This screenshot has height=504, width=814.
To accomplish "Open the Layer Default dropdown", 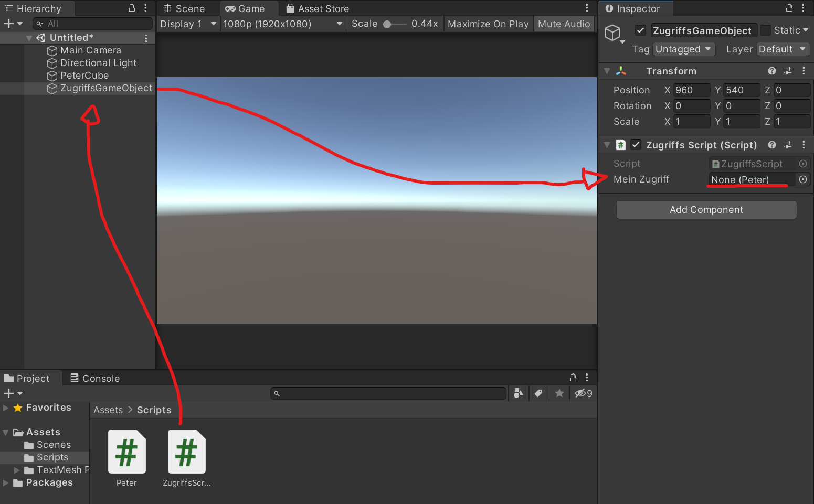I will pos(783,49).
